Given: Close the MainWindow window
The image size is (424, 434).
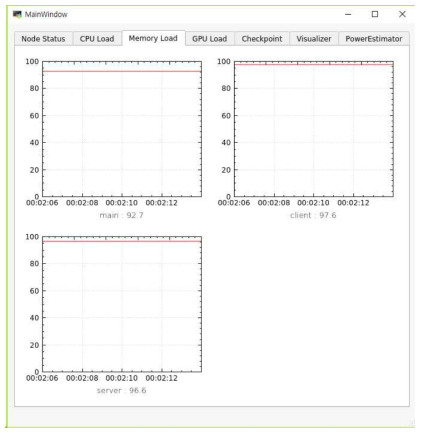Looking at the screenshot, I should tap(402, 14).
